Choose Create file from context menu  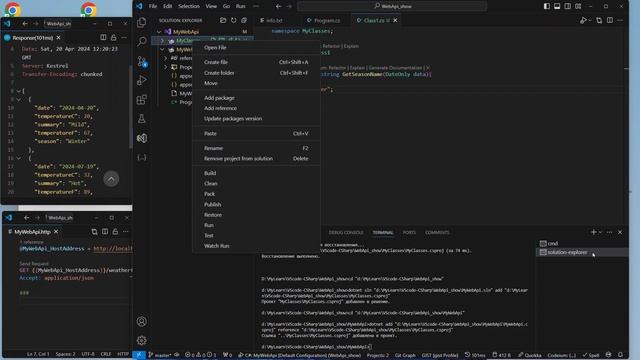click(x=256, y=62)
